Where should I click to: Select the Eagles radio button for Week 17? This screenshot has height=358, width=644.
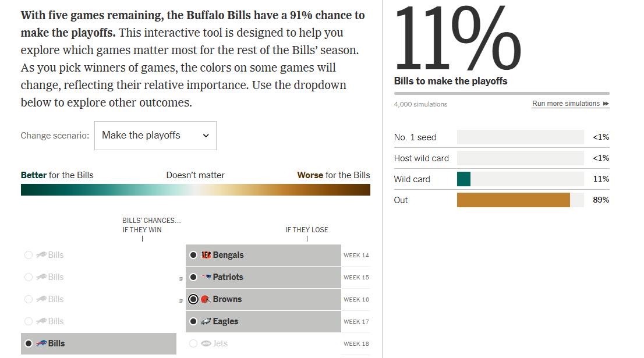pos(193,321)
